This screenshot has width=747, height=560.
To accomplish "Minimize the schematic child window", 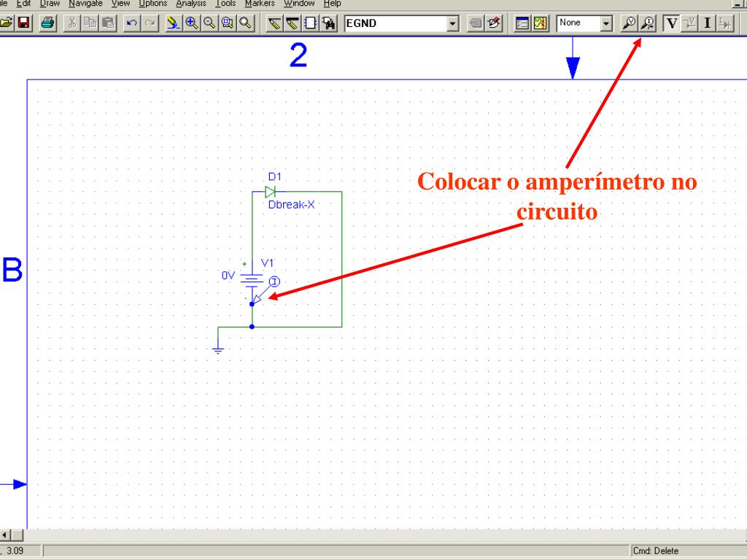I will tap(740, 4).
